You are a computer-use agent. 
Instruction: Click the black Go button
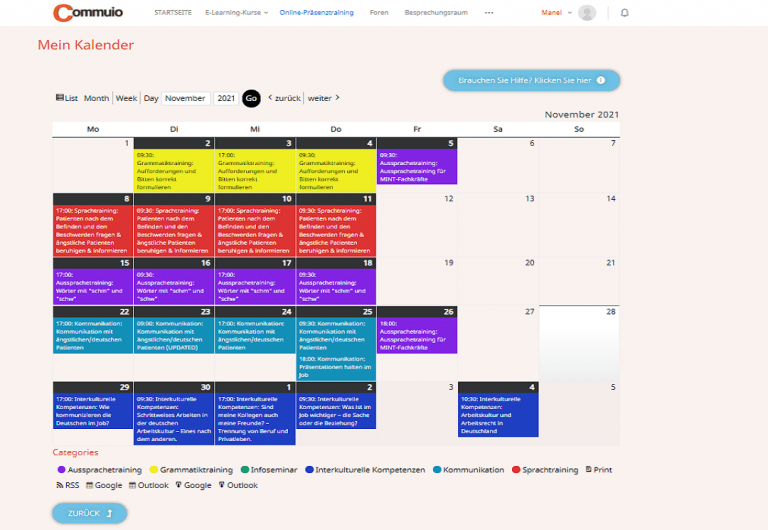click(x=251, y=98)
